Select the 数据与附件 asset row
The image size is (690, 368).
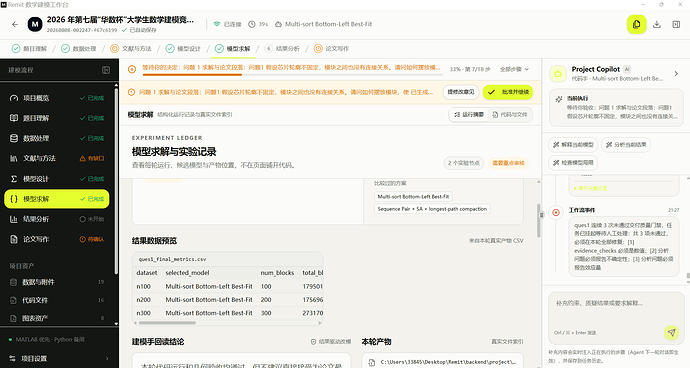point(57,282)
